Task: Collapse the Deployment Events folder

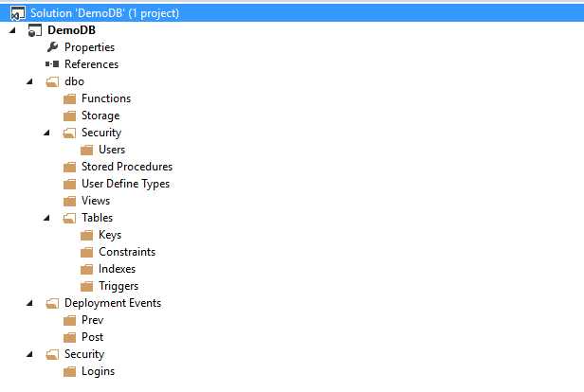Action: pos(29,303)
